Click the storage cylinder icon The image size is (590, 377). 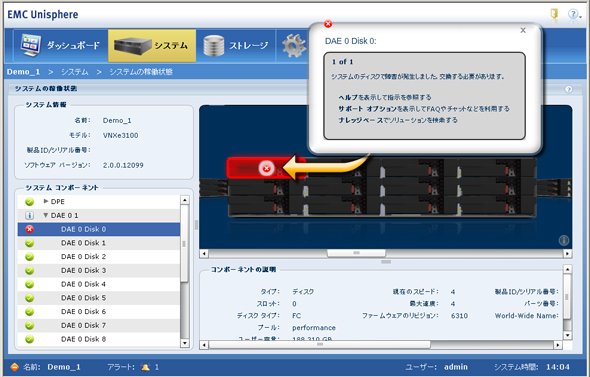tap(214, 46)
